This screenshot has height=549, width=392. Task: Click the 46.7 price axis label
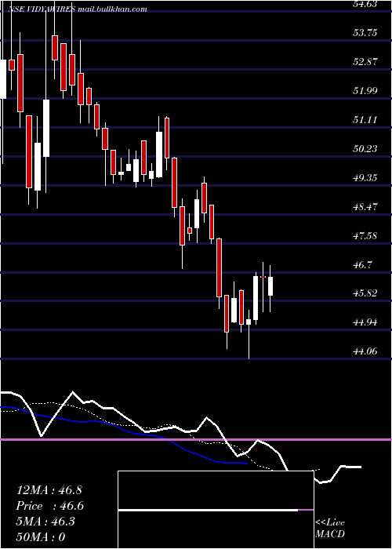click(x=362, y=265)
